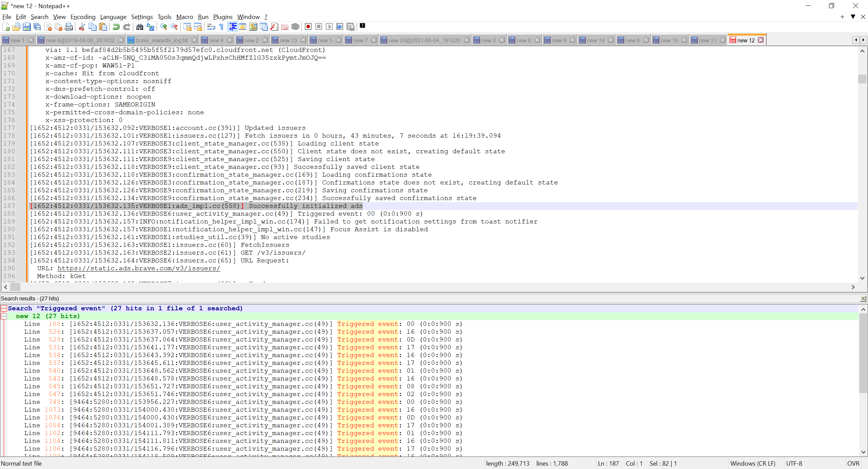The image size is (868, 469).
Task: Click the Show All Characters toolbar icon
Action: [221, 27]
